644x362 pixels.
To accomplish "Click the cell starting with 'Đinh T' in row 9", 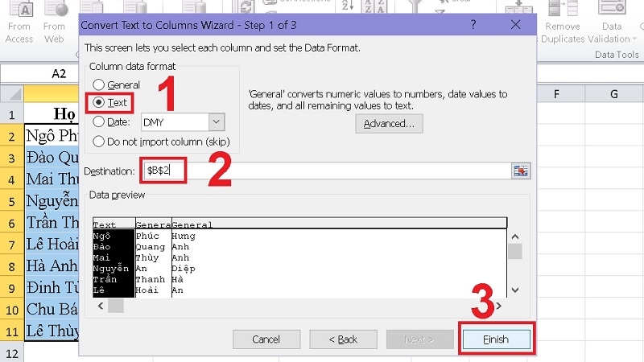I will [52, 288].
